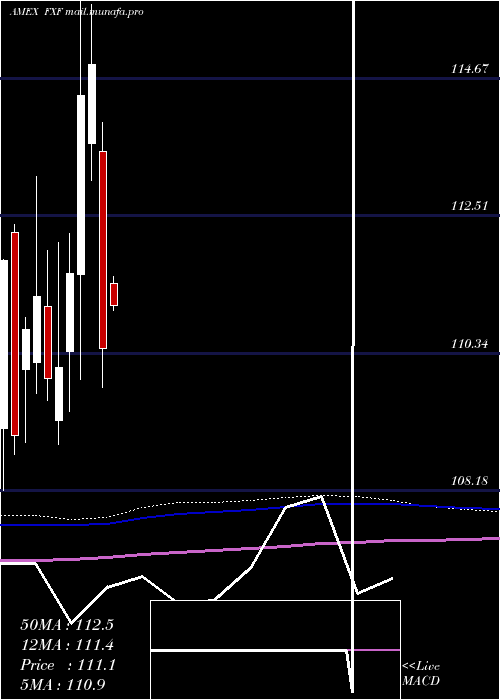The width and height of the screenshot is (500, 700).
Task: Click the 110.34 price level label
Action: (x=470, y=344)
